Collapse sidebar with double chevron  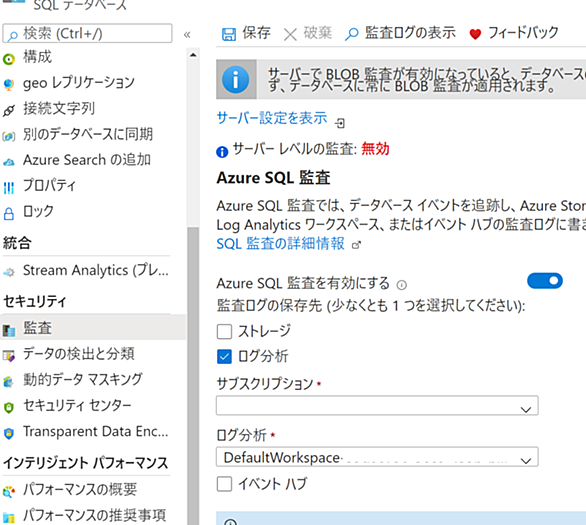click(187, 35)
